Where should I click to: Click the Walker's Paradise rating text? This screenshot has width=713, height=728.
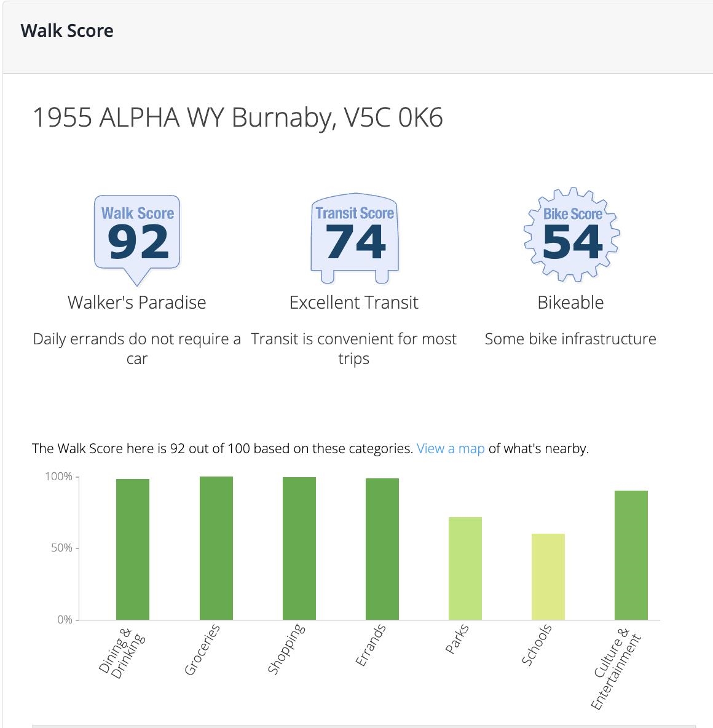pos(136,303)
